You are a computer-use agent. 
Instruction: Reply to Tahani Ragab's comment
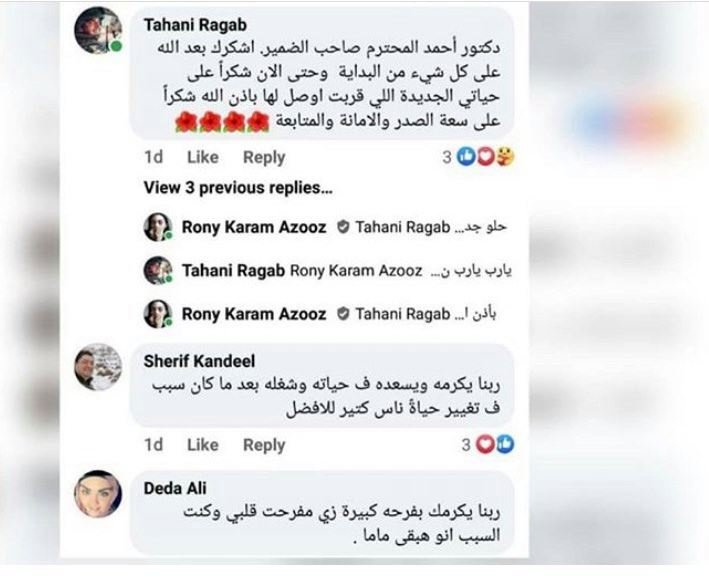(264, 157)
